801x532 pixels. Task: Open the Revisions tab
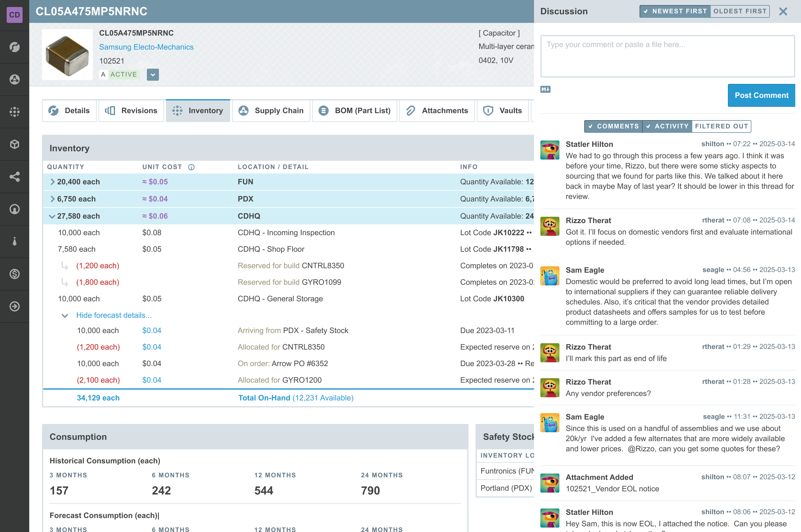tap(131, 111)
